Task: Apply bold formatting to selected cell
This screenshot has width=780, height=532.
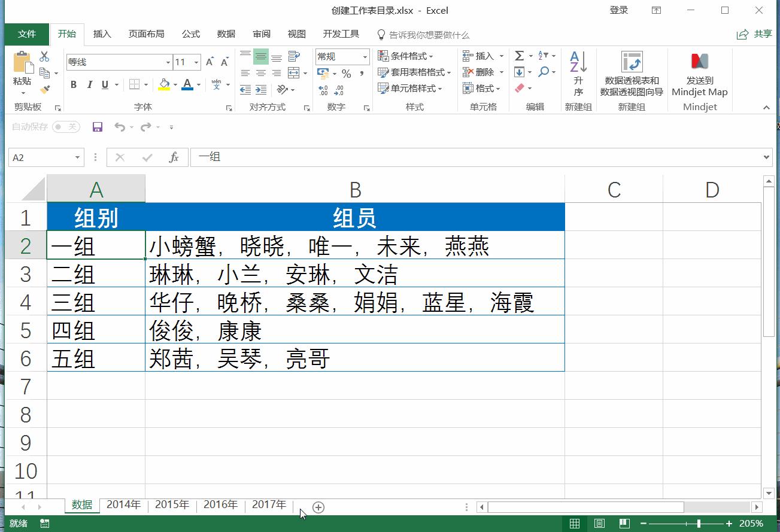Action: 73,84
